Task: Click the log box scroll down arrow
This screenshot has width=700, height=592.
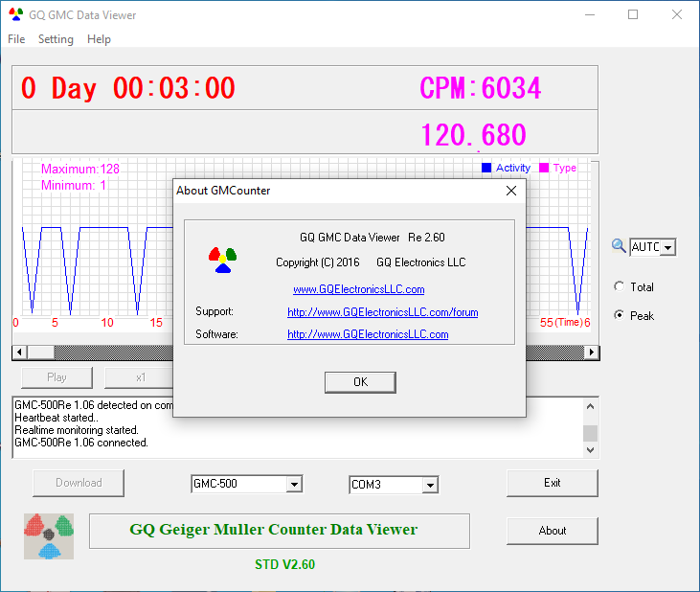Action: [590, 449]
